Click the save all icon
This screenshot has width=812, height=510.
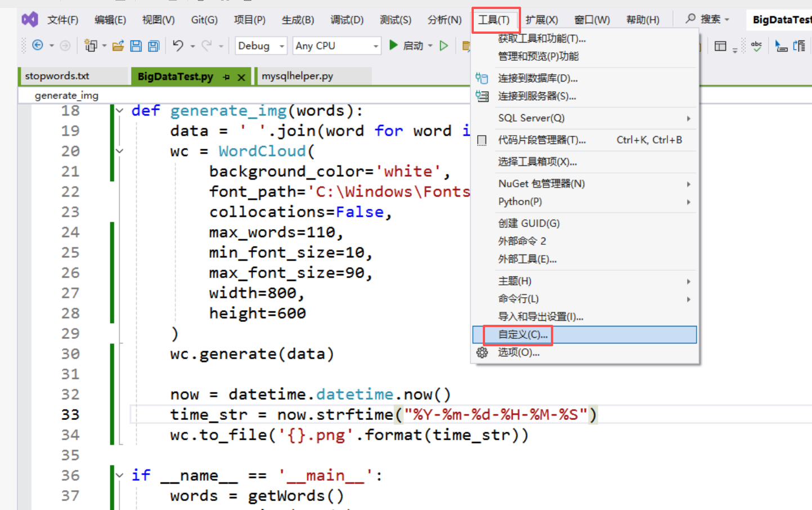[154, 46]
